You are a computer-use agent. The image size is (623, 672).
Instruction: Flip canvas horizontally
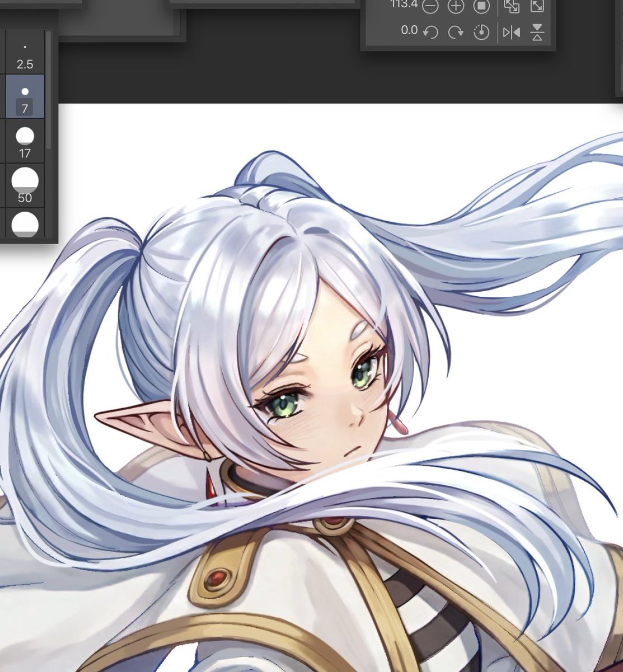click(511, 32)
